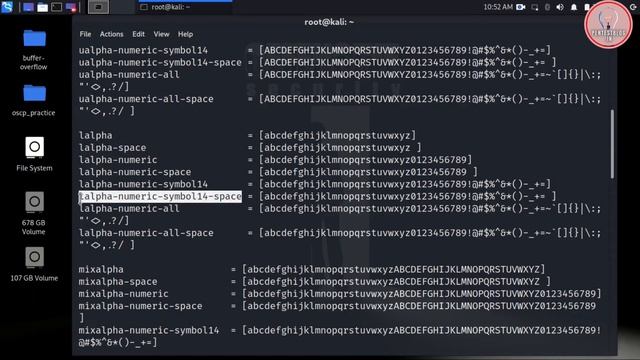Click the ualpha-numeric-symbol14 charset name
Viewport: 640px width, 360px height.
143,50
